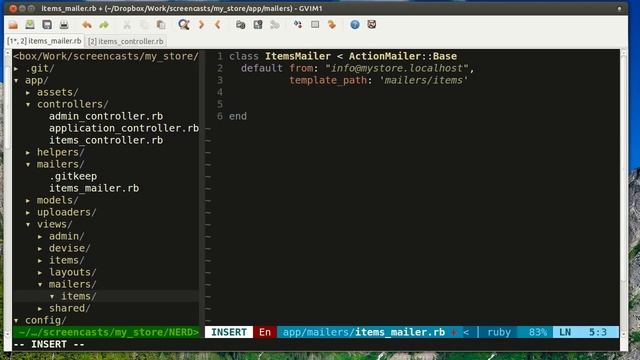Screen dimensions: 640x360
Task: Click the Save All files floppy icon
Action: coord(47,25)
